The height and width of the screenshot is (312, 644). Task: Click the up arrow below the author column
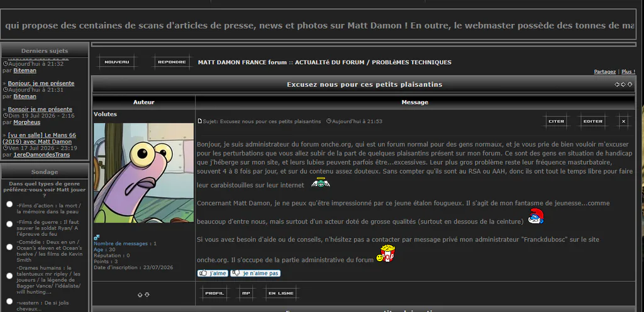pos(140,295)
